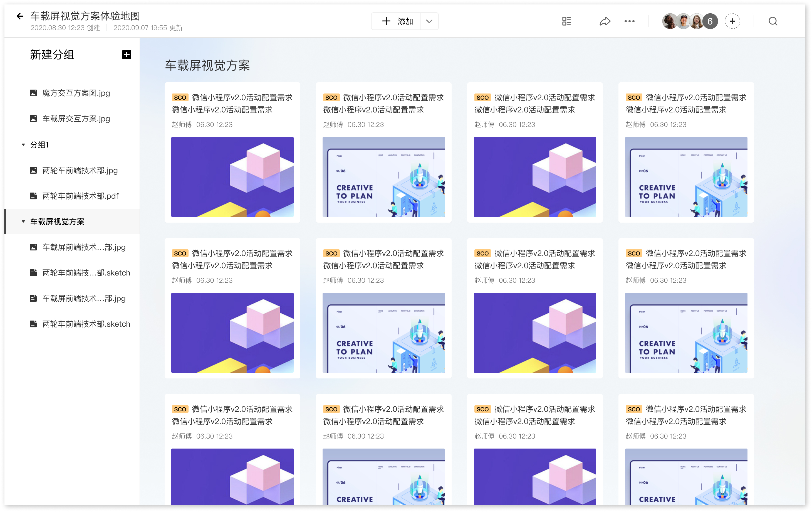The height and width of the screenshot is (512, 812).
Task: Open second 车载屏前端技术…部.jpg with document icon
Action: coord(84,298)
